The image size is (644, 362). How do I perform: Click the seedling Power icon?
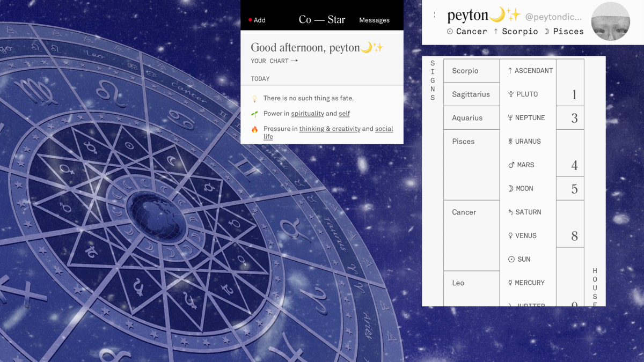click(254, 114)
